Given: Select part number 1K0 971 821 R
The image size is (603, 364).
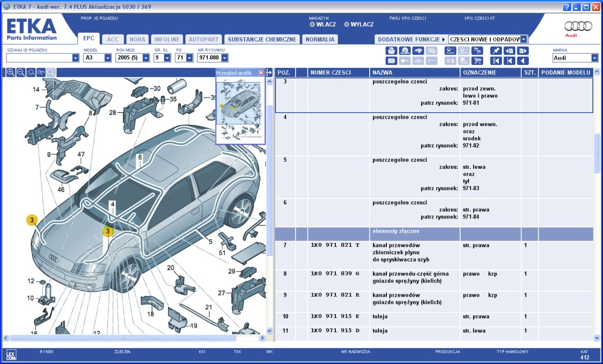Looking at the screenshot, I should [x=335, y=295].
